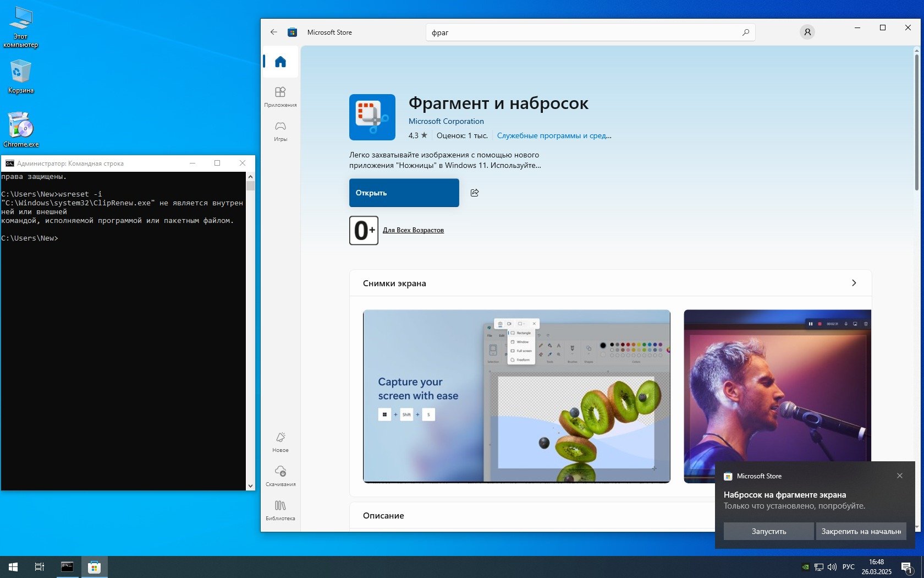Open Библиотека in Store sidebar

click(x=280, y=510)
